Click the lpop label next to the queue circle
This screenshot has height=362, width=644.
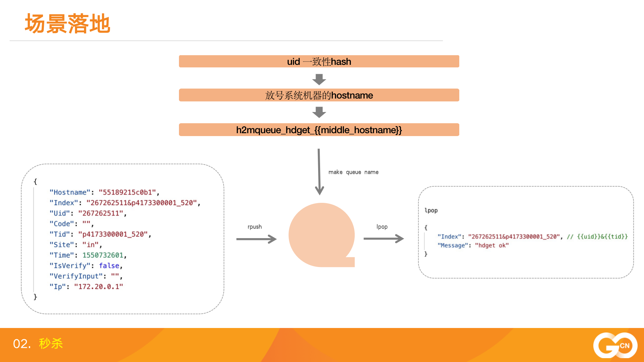coord(382,227)
